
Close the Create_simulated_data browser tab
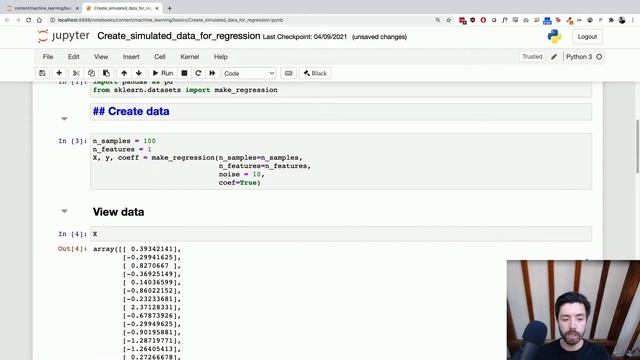[x=157, y=8]
